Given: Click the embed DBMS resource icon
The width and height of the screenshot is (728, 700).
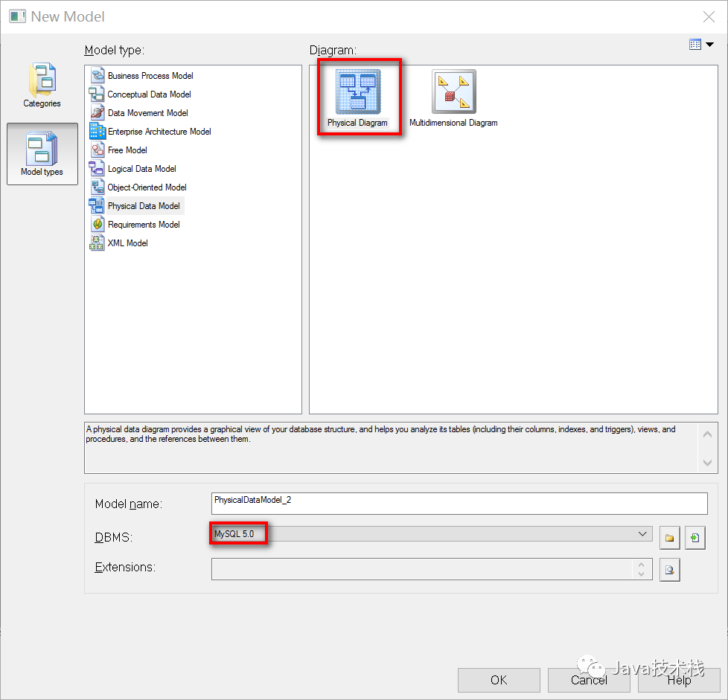Looking at the screenshot, I should (695, 538).
